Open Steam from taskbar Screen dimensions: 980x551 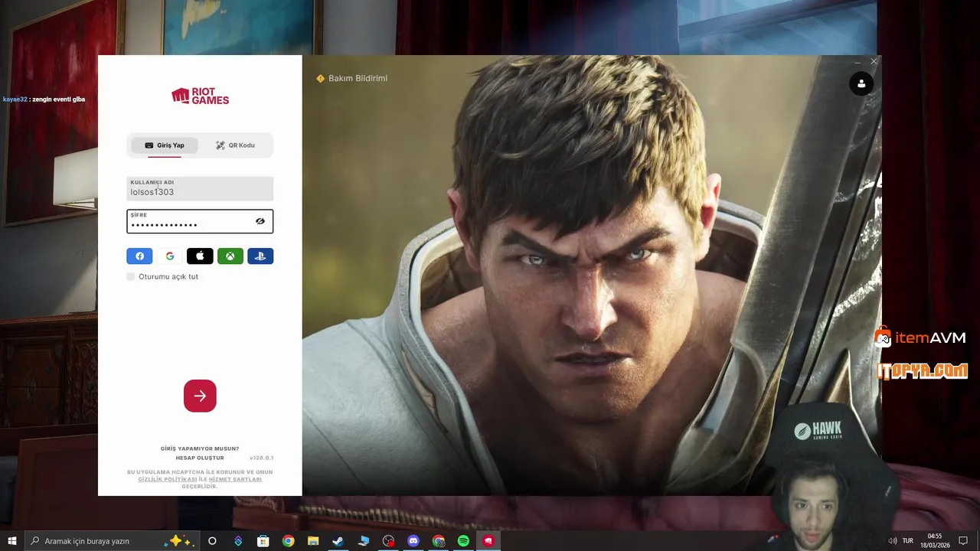pyautogui.click(x=338, y=541)
